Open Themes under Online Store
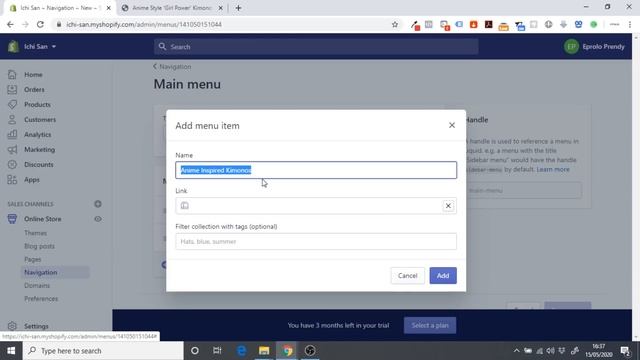This screenshot has height=360, width=640. [36, 233]
